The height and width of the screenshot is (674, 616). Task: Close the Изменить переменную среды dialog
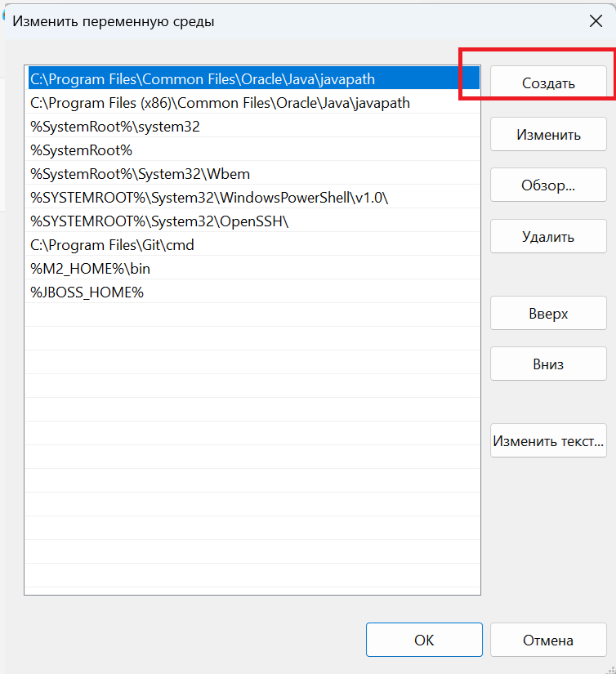point(596,21)
